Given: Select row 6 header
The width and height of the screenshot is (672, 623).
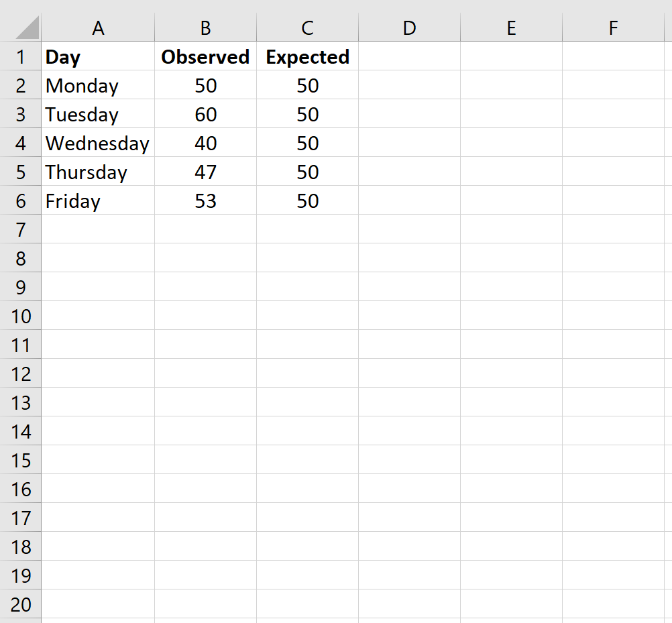Looking at the screenshot, I should [x=21, y=201].
